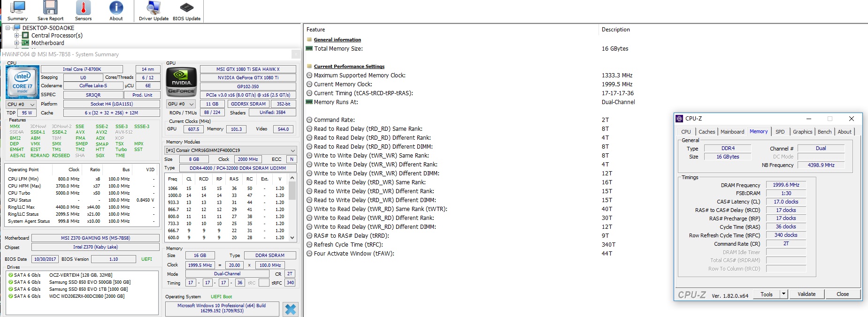Click the Close button in CPU-Z

pos(843,294)
